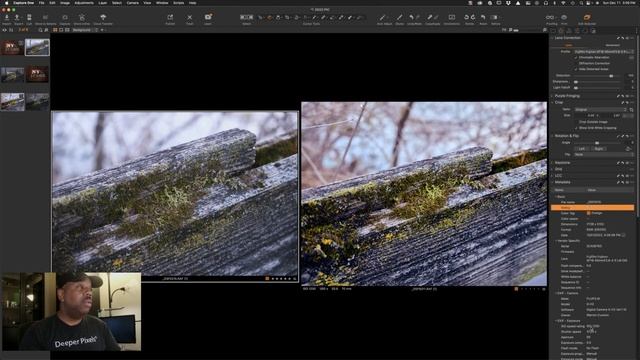The image size is (640, 360).
Task: Select the Auto Adjust wand tool
Action: (383, 17)
